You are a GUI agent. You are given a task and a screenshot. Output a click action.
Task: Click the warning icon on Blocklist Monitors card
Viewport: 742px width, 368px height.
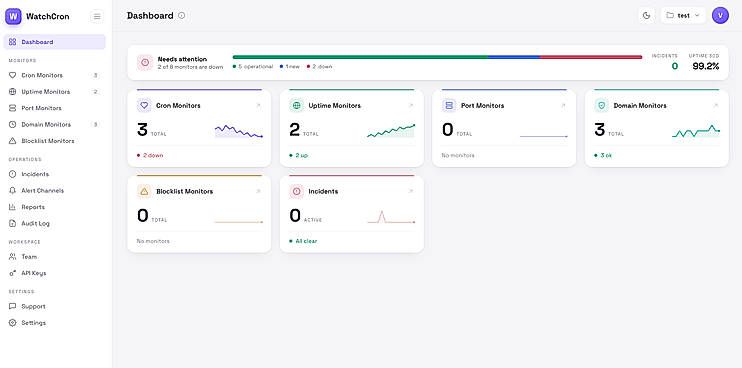tap(144, 191)
